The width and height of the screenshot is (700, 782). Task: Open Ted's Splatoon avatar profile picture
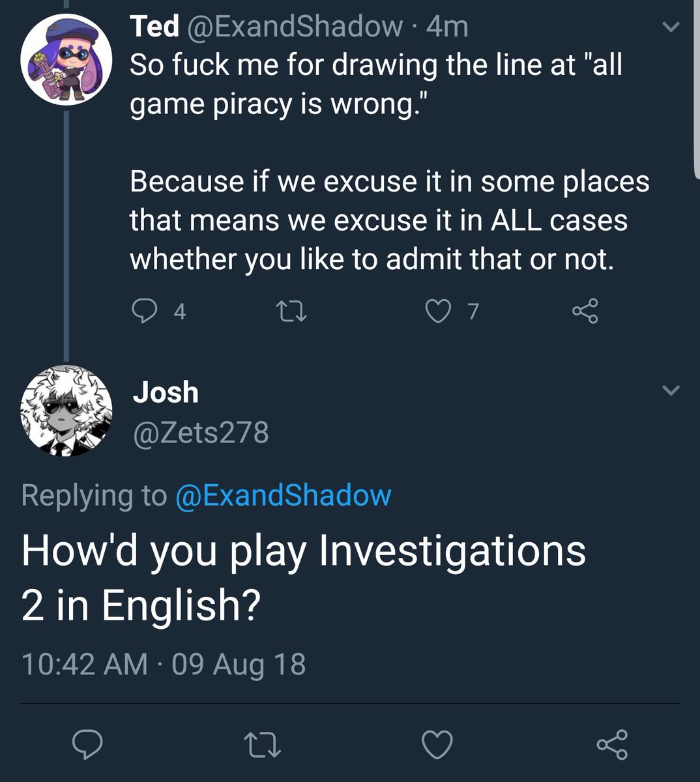click(x=66, y=60)
